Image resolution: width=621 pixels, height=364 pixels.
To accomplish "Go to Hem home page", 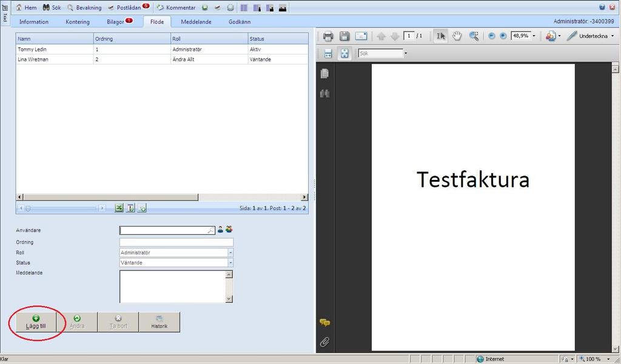I will pyautogui.click(x=26, y=7).
